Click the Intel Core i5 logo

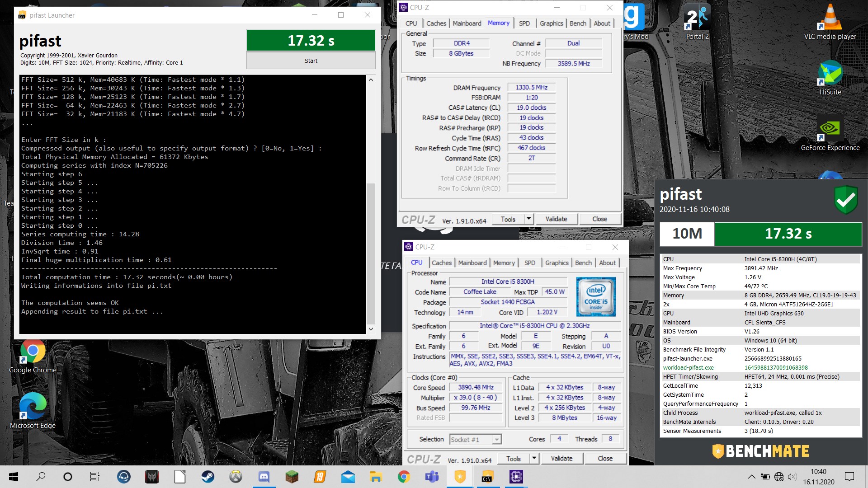pyautogui.click(x=596, y=296)
